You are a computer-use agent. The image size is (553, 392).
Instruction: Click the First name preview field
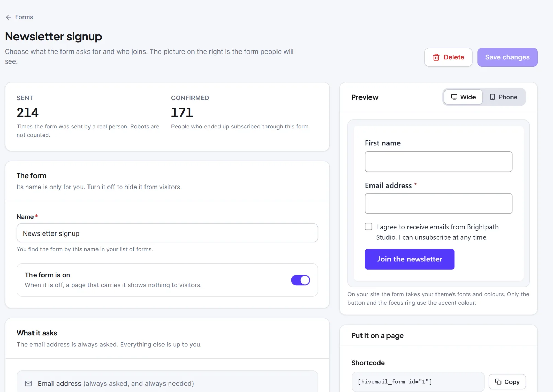438,162
